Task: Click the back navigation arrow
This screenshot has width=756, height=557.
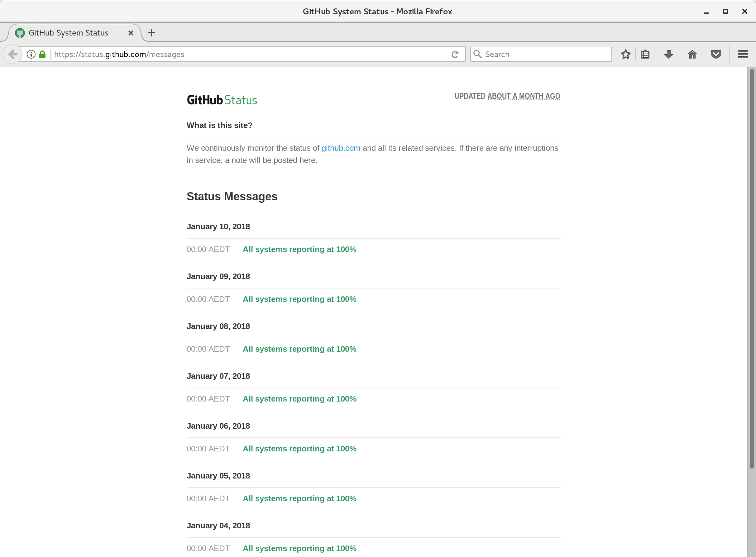Action: [12, 54]
